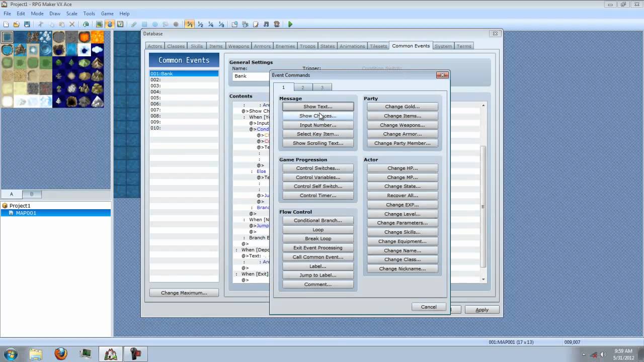Select the white cloud tile in palette
This screenshot has width=644, height=362.
click(98, 50)
